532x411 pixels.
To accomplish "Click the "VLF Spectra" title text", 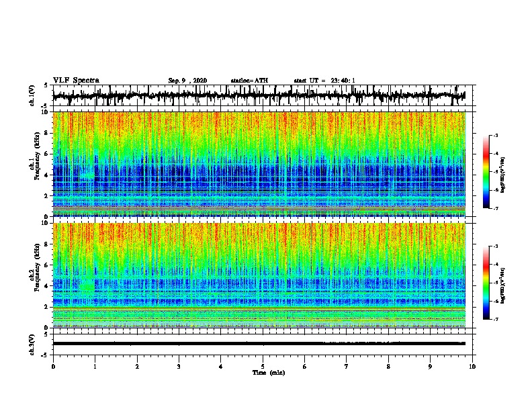I will [76, 81].
